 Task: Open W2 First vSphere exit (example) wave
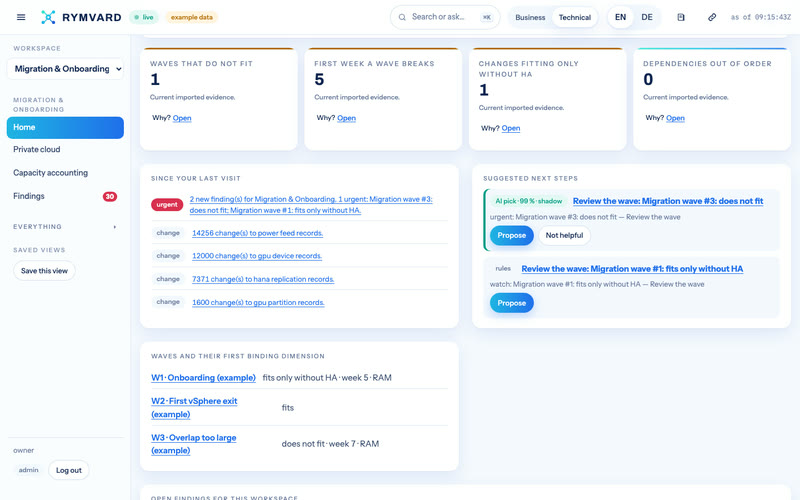click(x=194, y=408)
